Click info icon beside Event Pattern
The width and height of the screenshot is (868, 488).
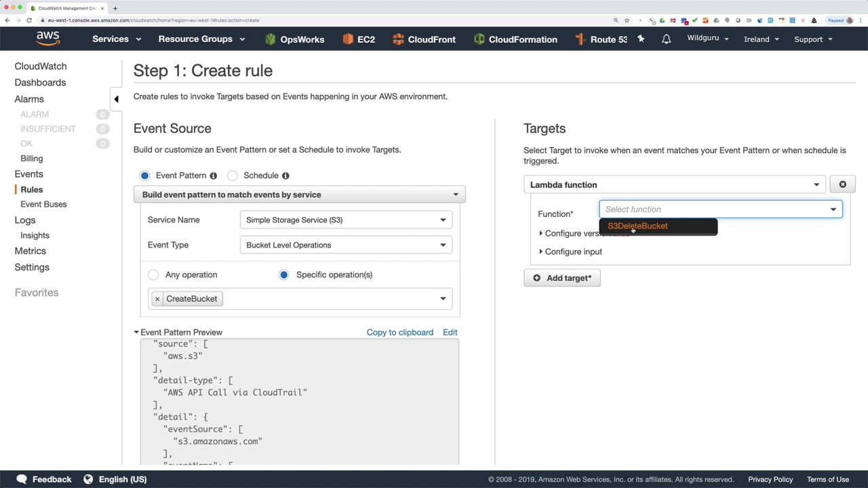coord(213,176)
